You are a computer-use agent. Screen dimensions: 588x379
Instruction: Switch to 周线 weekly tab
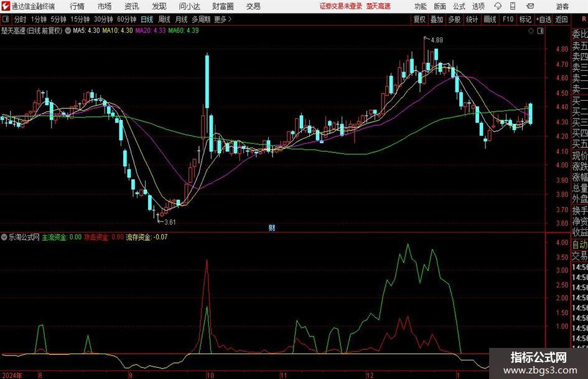click(x=164, y=19)
